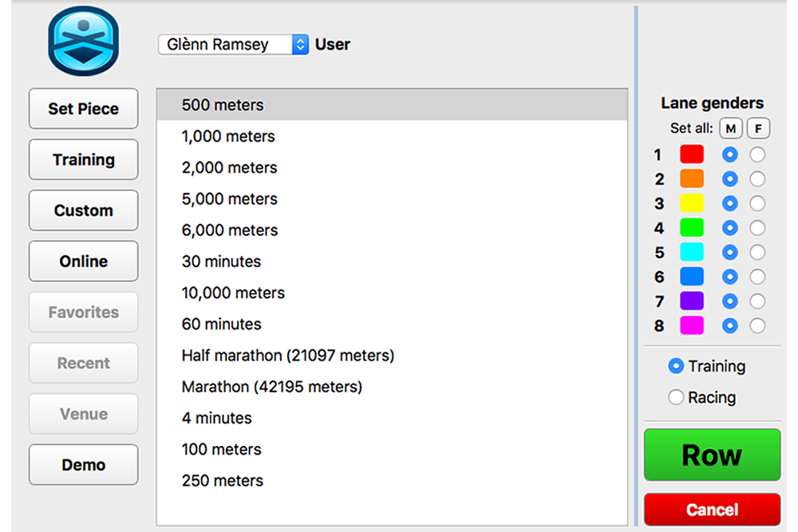Open the Glènn Ramsey user dropdown
798x532 pixels.
click(233, 45)
